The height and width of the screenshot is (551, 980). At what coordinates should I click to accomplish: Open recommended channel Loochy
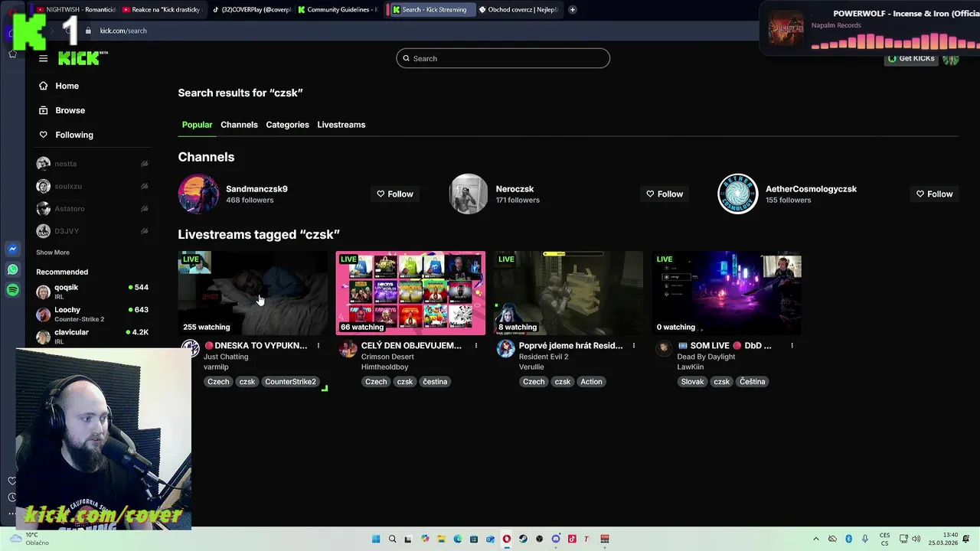(92, 314)
